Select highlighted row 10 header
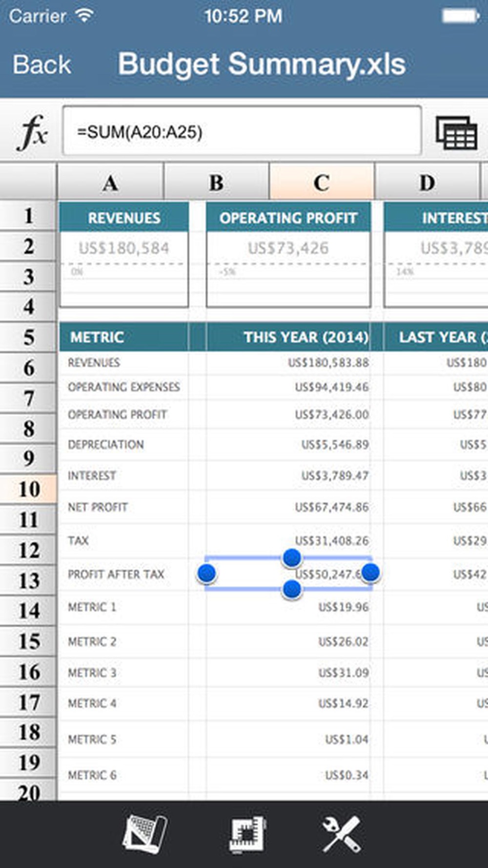Viewport: 488px width, 868px height. click(x=28, y=489)
